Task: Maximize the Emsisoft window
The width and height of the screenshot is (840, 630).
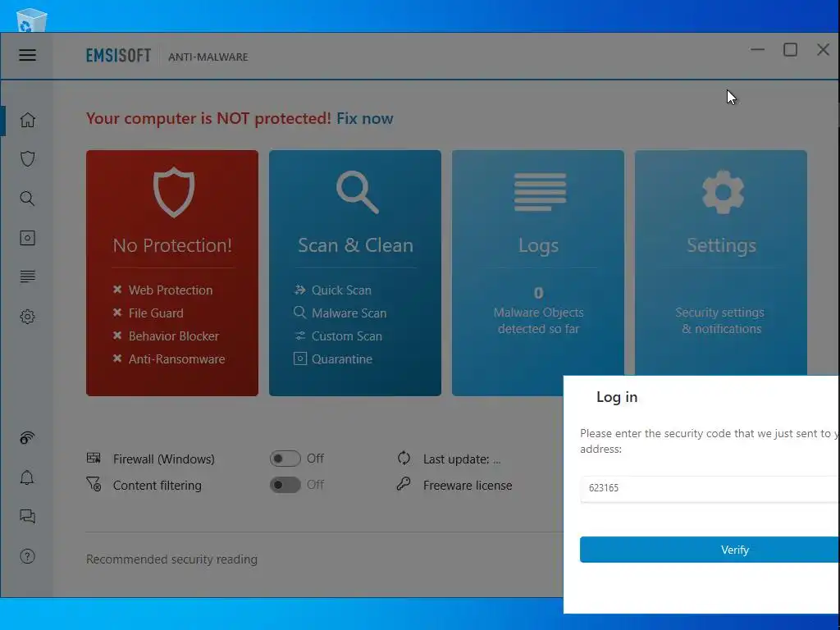Action: click(790, 50)
